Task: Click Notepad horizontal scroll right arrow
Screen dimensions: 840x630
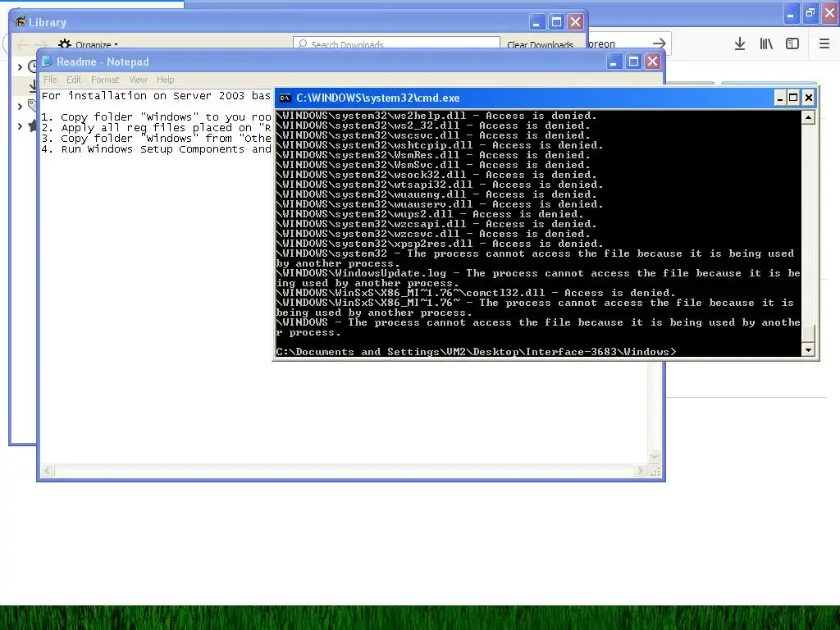Action: [x=640, y=470]
